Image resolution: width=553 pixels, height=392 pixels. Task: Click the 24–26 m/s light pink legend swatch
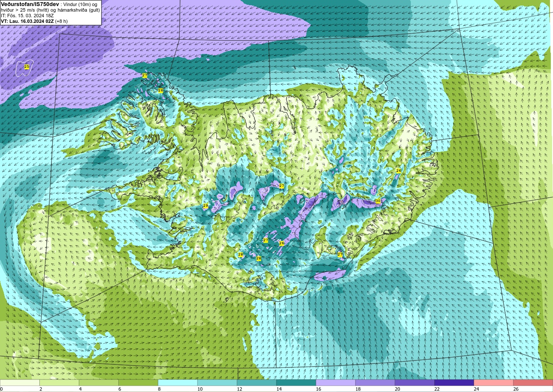click(494, 383)
